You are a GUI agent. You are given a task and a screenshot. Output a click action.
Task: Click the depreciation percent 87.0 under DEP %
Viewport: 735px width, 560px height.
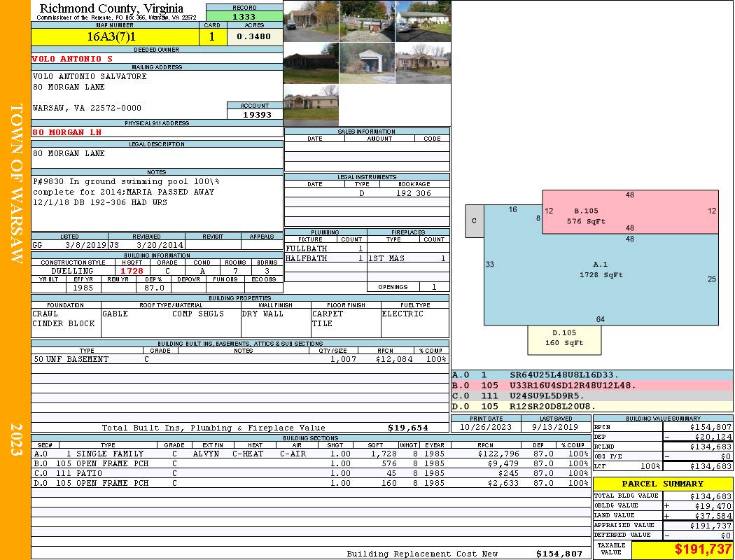click(x=154, y=288)
